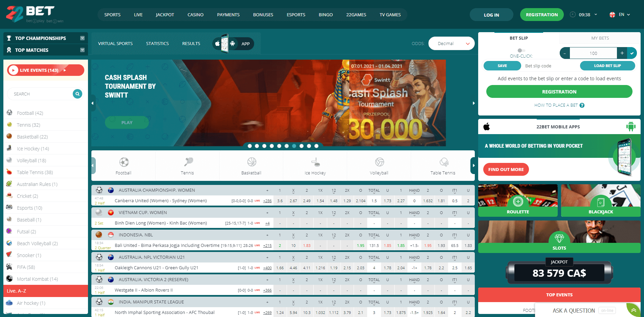Screen dimensions: 644x317
Task: Open the Roulette casino game
Action: coord(517,200)
